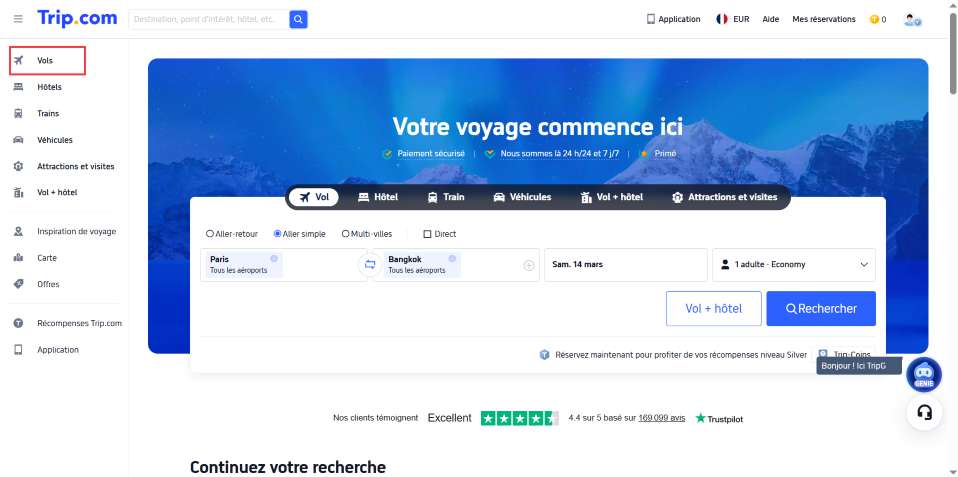The width and height of the screenshot is (958, 477).
Task: Open the hamburger menu icon
Action: [x=18, y=19]
